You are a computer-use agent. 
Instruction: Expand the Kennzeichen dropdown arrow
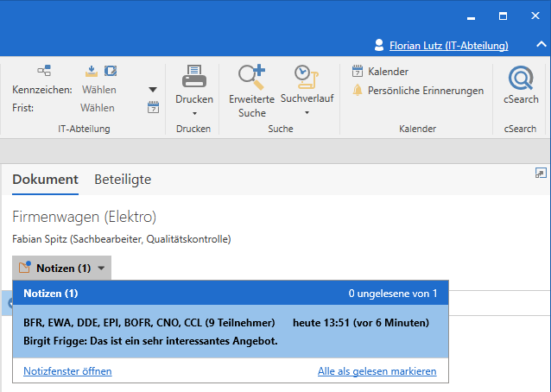coord(153,90)
